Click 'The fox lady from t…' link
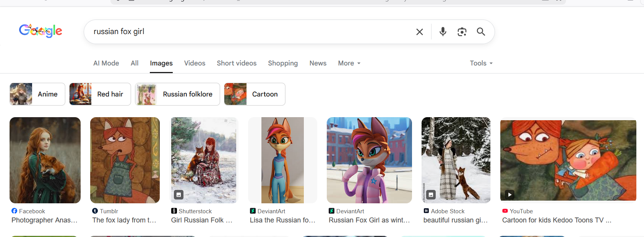The width and height of the screenshot is (644, 237). click(x=124, y=220)
